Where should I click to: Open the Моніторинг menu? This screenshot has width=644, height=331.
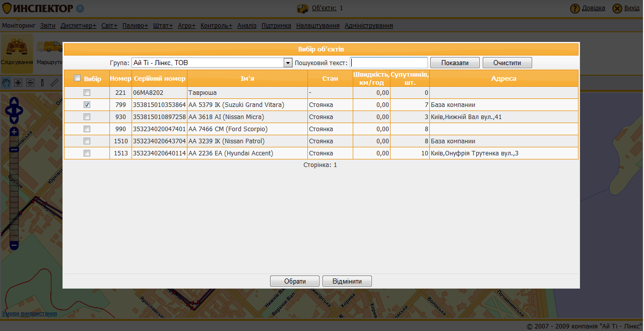[x=19, y=25]
